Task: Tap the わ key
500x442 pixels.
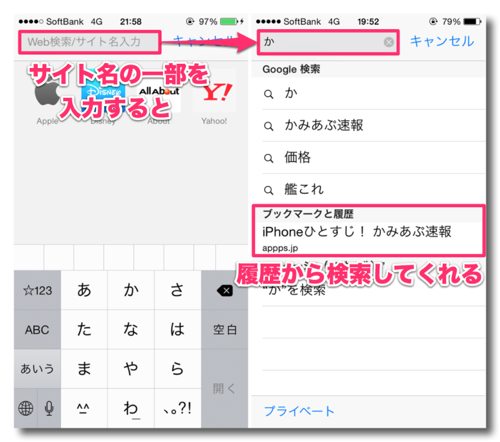Action: [131, 408]
